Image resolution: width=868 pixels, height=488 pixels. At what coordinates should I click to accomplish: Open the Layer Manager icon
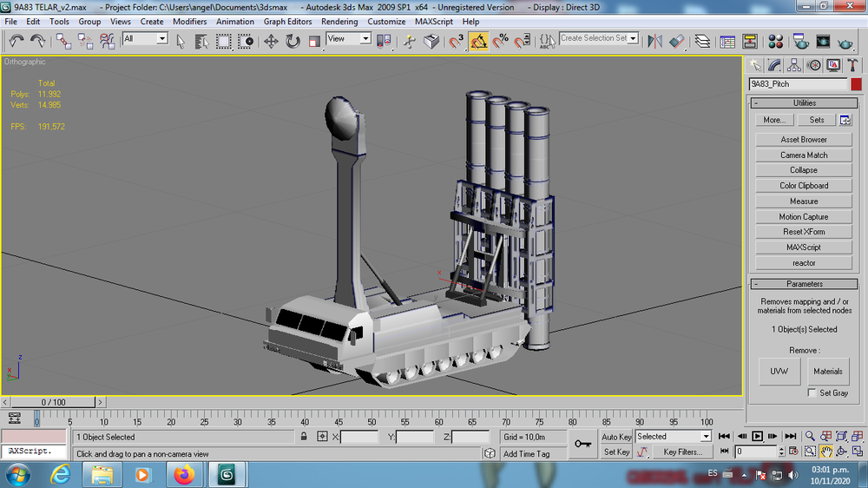702,41
